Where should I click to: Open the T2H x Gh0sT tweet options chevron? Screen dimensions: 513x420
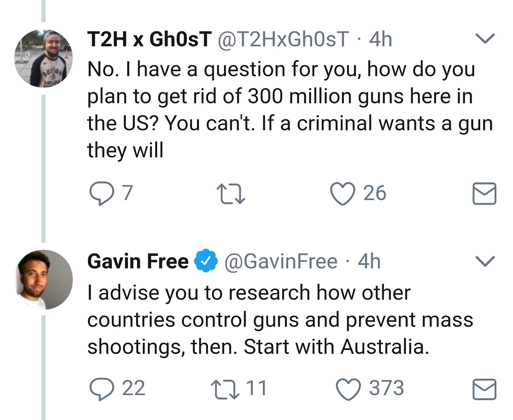tap(485, 38)
